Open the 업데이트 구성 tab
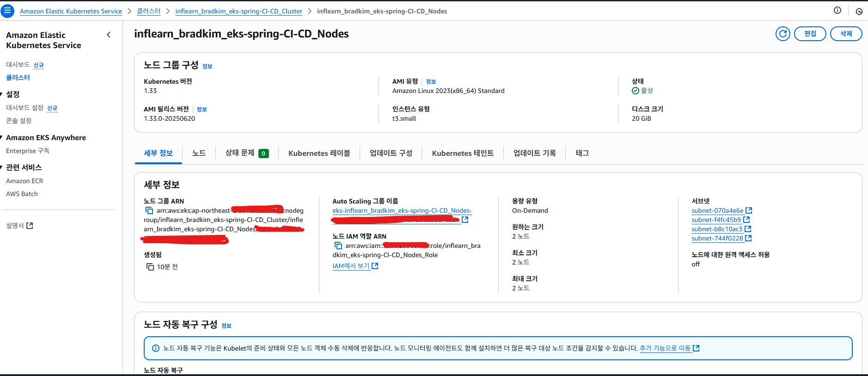This screenshot has height=376, width=868. click(x=391, y=153)
